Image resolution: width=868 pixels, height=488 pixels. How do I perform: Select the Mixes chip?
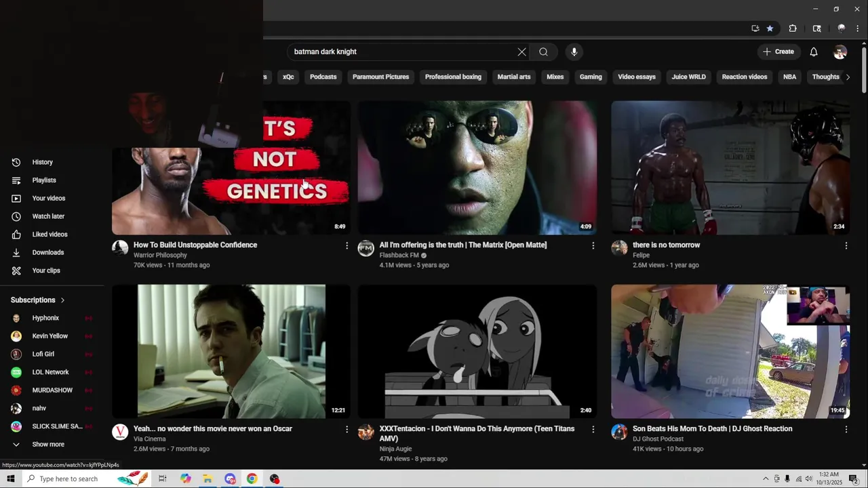coord(555,77)
